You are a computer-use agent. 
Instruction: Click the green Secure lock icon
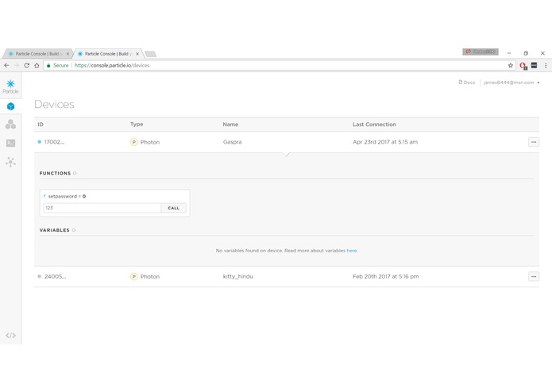click(x=48, y=65)
